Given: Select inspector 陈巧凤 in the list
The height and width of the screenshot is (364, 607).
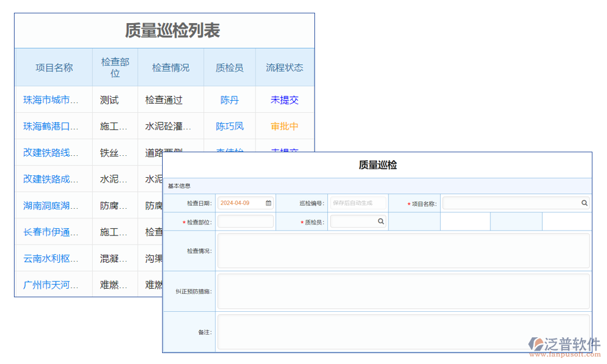Looking at the screenshot, I should [229, 126].
